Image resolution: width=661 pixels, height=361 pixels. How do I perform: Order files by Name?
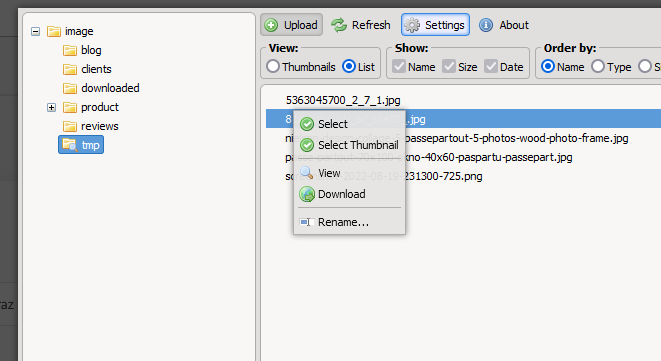point(548,66)
